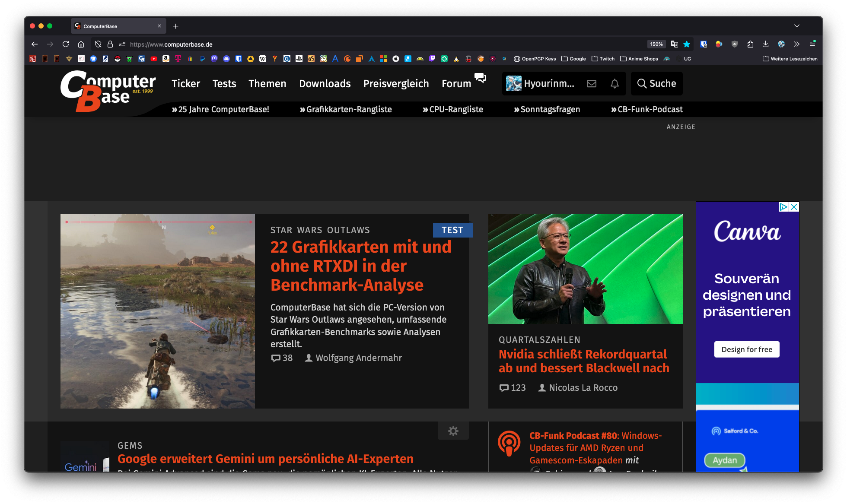Viewport: 847px width, 504px height.
Task: Open the browser downloads icon
Action: pos(765,44)
